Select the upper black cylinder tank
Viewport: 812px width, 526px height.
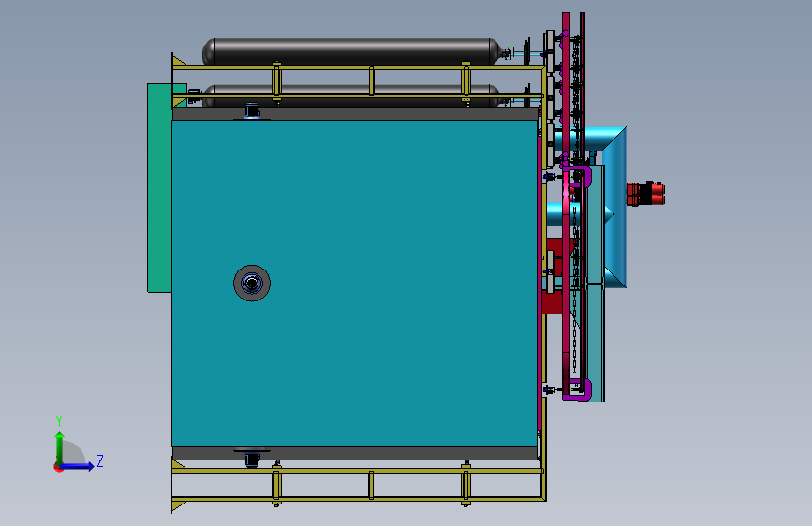point(353,51)
